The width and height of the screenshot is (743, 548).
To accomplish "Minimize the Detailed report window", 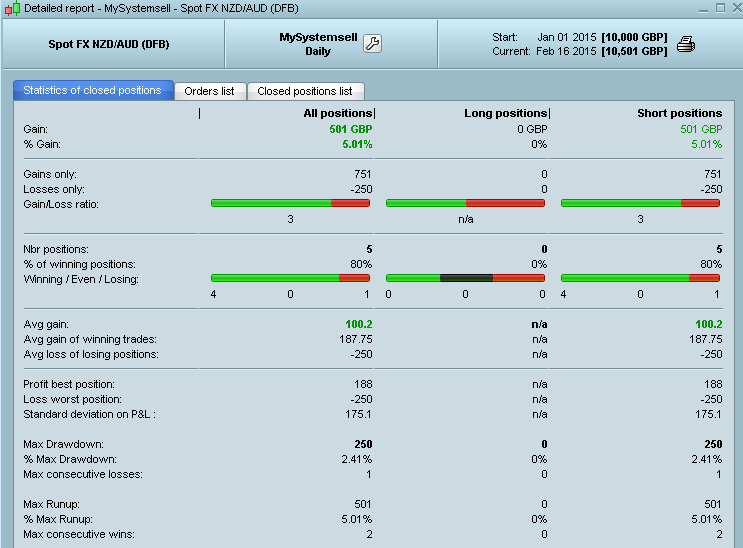I will pos(703,8).
